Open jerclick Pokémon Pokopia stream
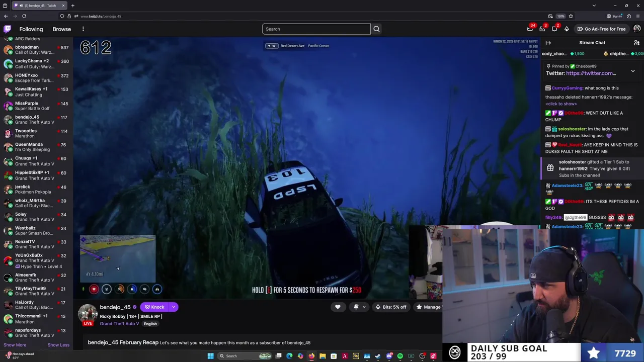Viewport: 644px width, 362px height. tap(36, 189)
